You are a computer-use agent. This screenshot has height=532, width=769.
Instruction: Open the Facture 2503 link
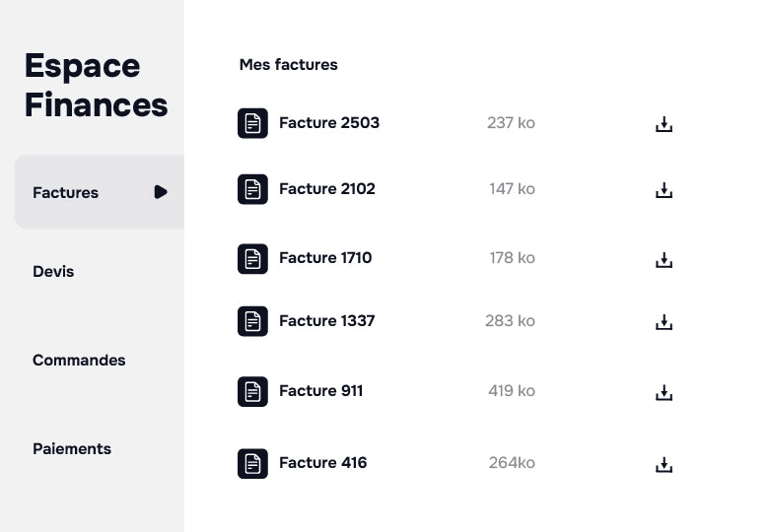click(329, 123)
